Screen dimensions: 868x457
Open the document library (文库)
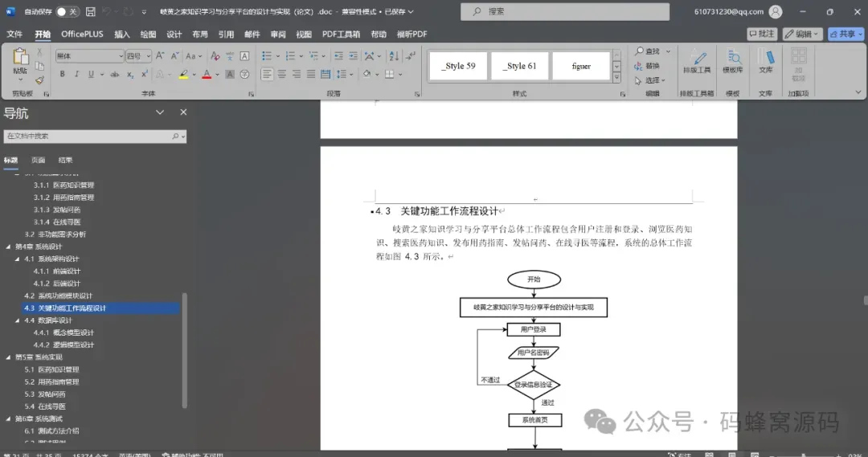766,61
